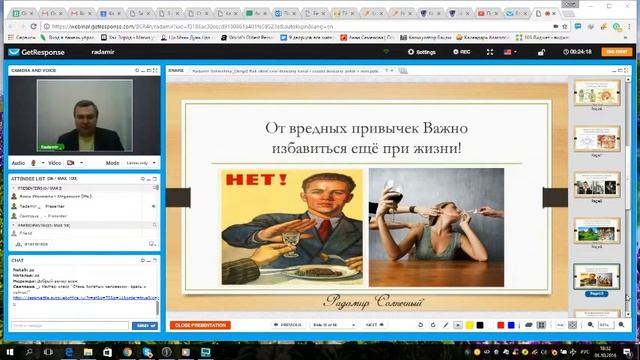640x360 pixels.
Task: Open Windows taskbar search
Action: [29, 352]
